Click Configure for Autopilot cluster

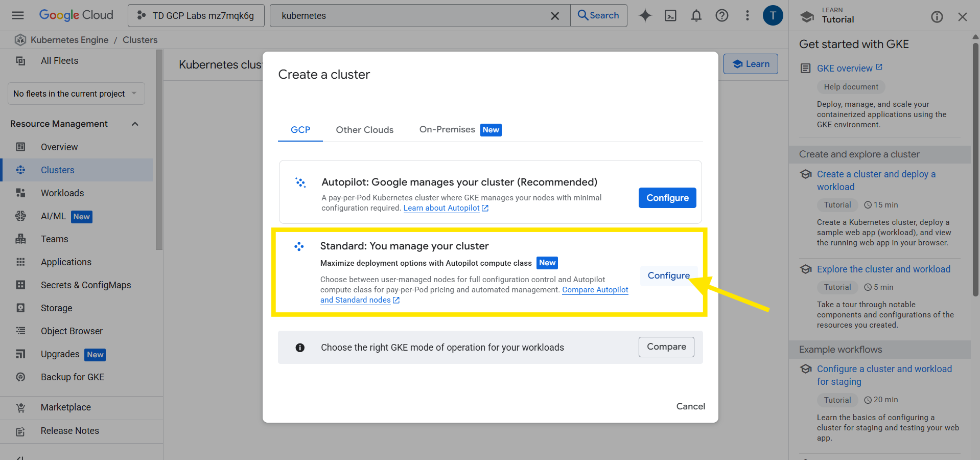[x=667, y=198]
